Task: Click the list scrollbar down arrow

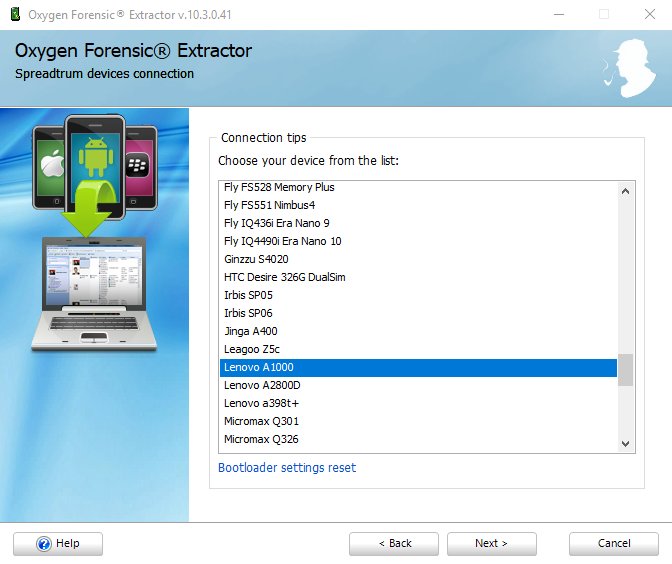Action: tap(625, 444)
